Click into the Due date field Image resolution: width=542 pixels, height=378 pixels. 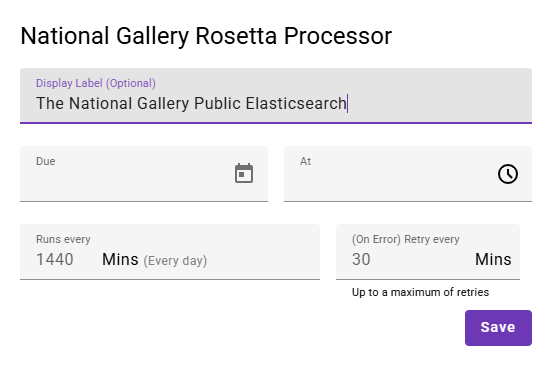[144, 173]
